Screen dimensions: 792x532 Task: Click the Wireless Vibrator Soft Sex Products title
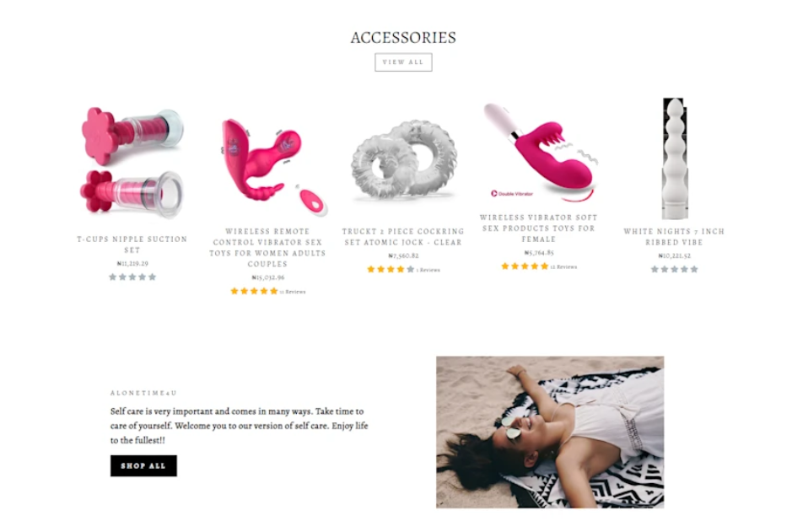tap(538, 228)
